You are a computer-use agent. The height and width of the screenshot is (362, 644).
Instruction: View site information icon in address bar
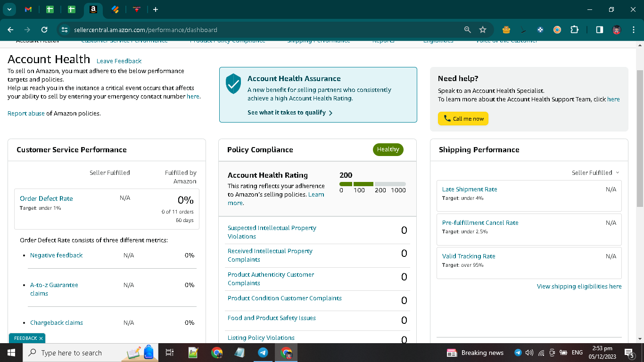[x=65, y=30]
